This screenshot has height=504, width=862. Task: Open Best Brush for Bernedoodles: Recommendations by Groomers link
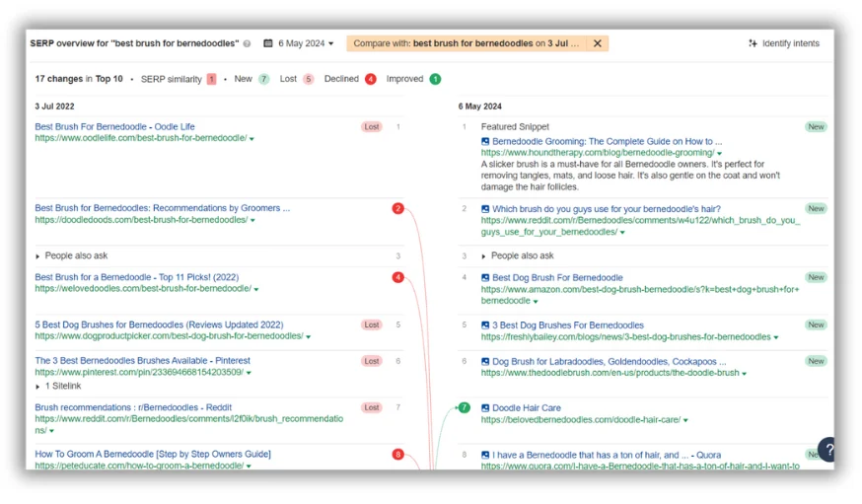click(x=162, y=208)
